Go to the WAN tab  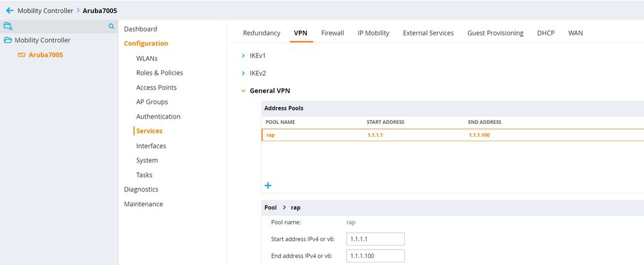click(576, 33)
